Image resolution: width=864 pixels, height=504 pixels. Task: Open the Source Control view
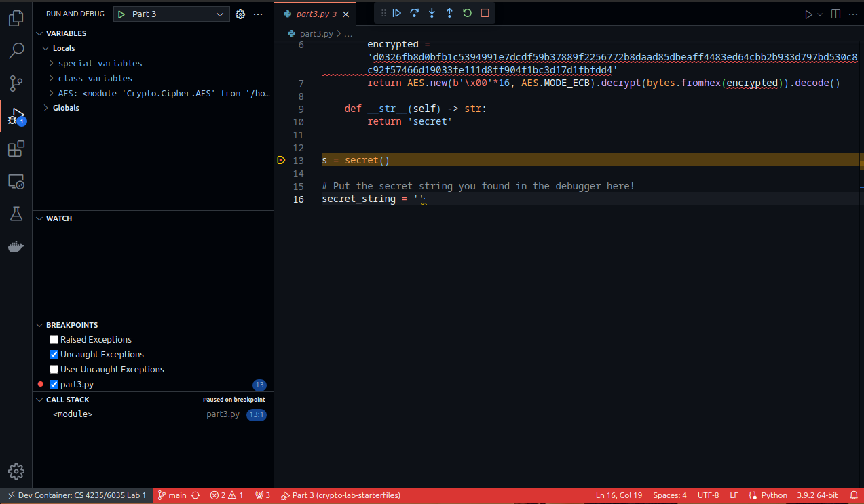[16, 83]
